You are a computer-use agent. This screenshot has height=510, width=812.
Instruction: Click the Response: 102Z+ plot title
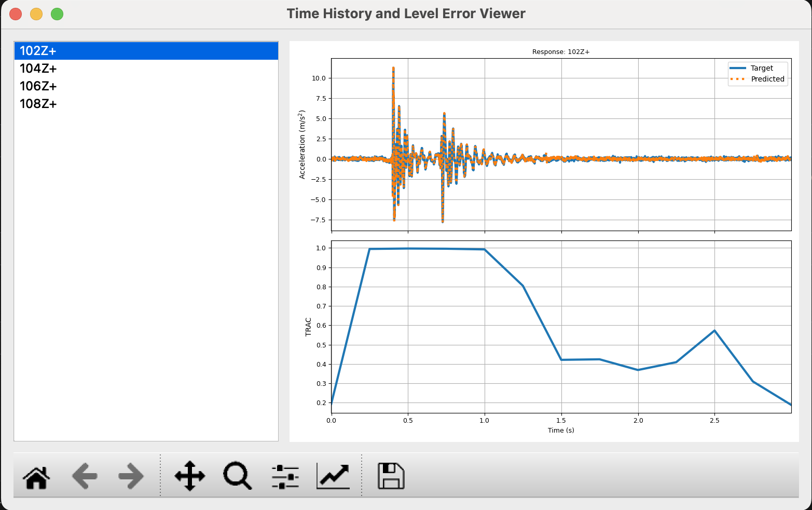561,52
